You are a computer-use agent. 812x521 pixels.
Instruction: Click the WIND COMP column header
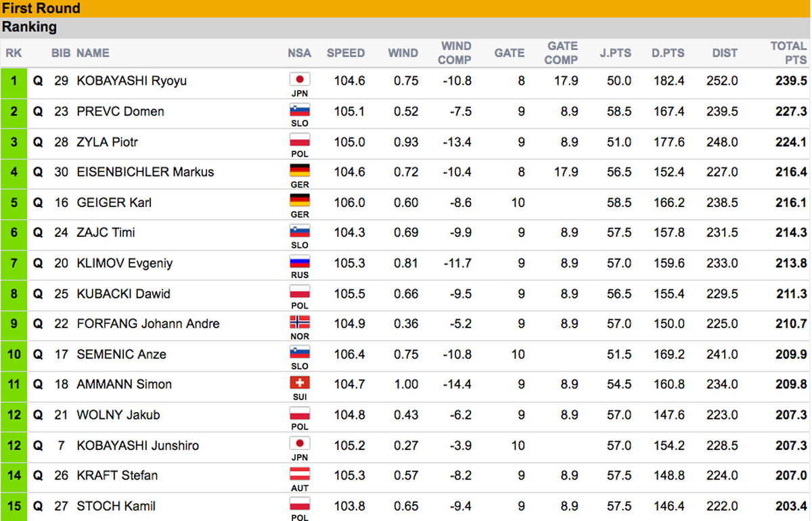[455, 53]
